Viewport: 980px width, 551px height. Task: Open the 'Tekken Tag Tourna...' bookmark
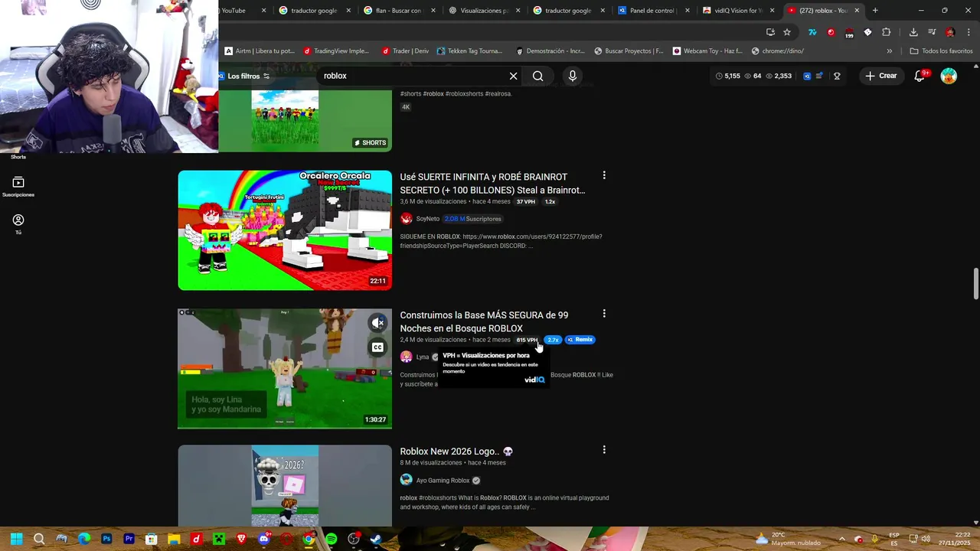(469, 51)
